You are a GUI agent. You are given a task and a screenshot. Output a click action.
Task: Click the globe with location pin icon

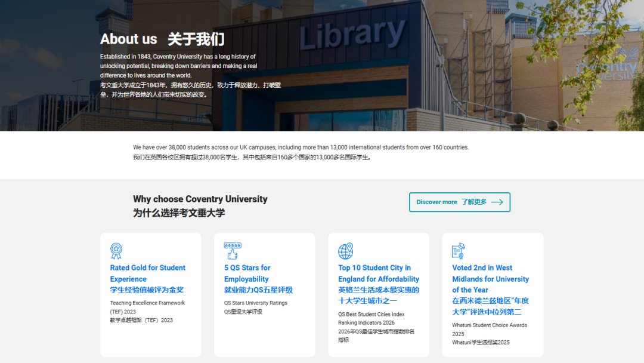[345, 250]
